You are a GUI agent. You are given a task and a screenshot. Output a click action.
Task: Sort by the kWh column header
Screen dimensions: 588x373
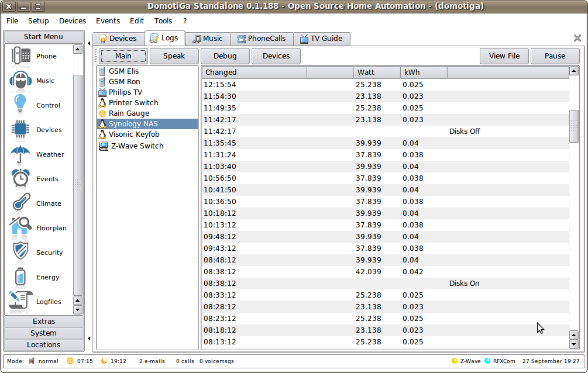[424, 72]
